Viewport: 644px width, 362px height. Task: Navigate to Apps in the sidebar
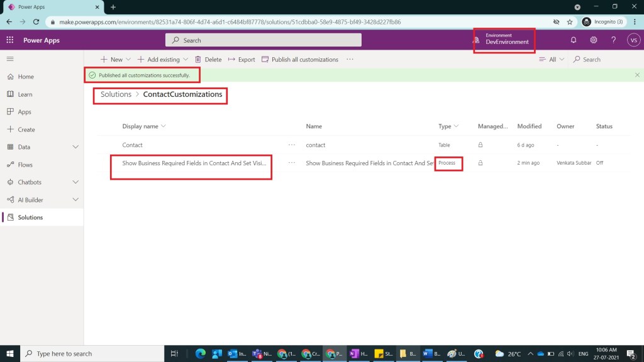pos(25,112)
